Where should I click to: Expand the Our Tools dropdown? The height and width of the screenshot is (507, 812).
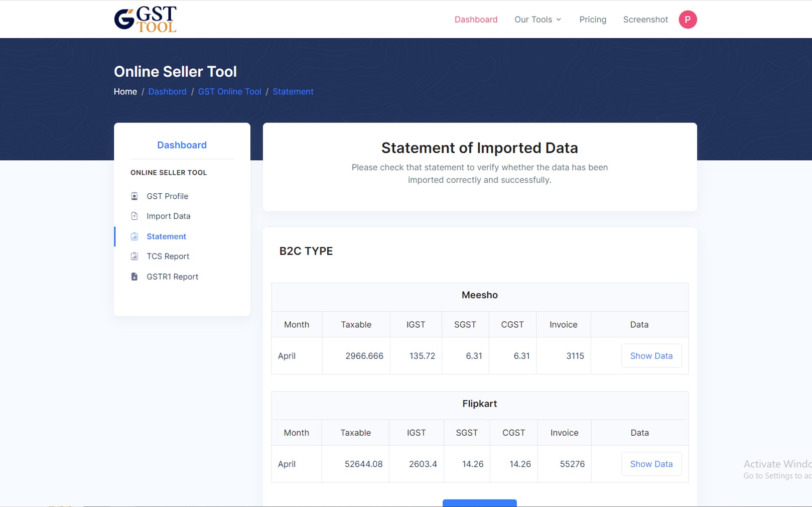pos(538,20)
